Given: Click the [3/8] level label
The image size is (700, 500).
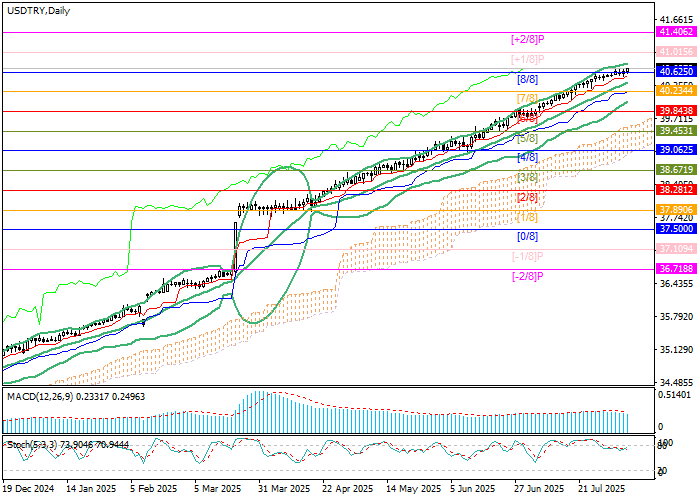Looking at the screenshot, I should pos(527,178).
